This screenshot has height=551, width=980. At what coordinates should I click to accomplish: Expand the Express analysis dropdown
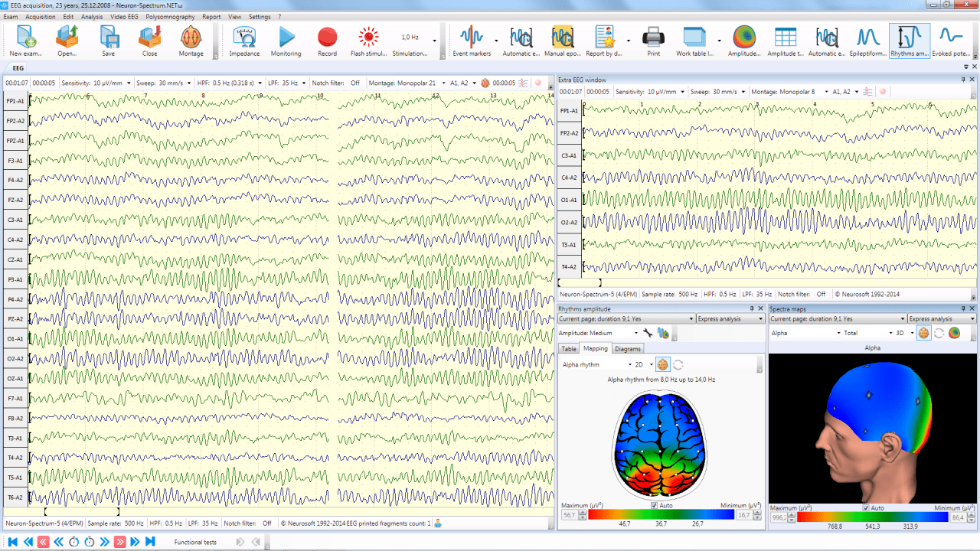click(x=726, y=318)
